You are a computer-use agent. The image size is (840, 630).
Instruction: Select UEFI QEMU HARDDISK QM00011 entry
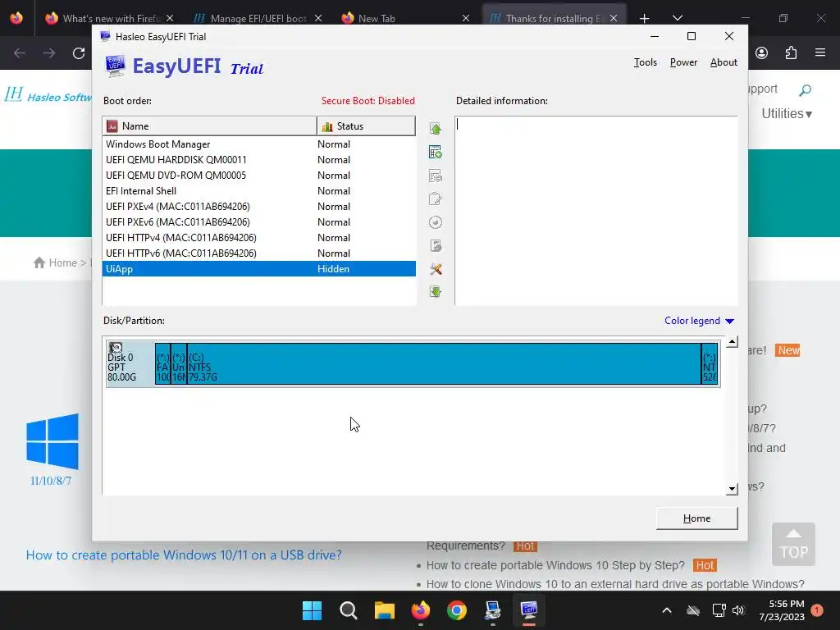pyautogui.click(x=258, y=160)
